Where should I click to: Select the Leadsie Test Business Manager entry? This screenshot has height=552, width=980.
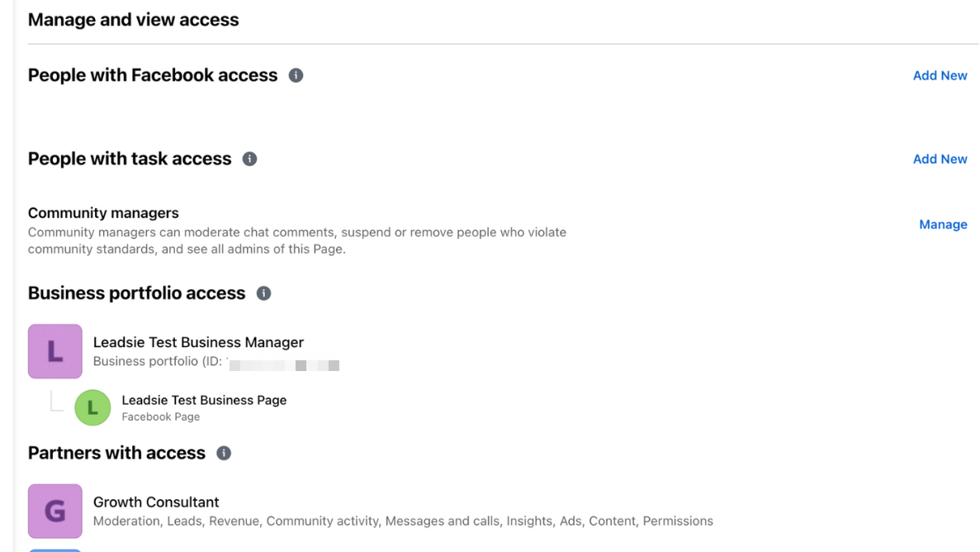[199, 342]
